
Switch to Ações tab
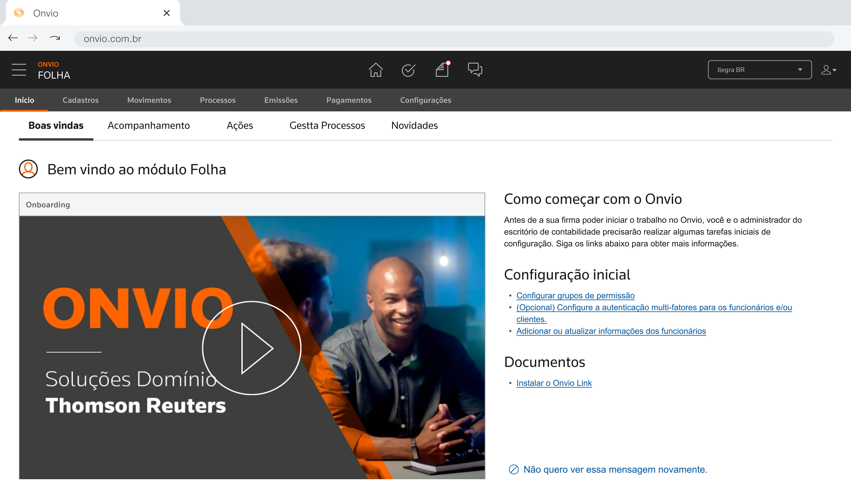[240, 126]
